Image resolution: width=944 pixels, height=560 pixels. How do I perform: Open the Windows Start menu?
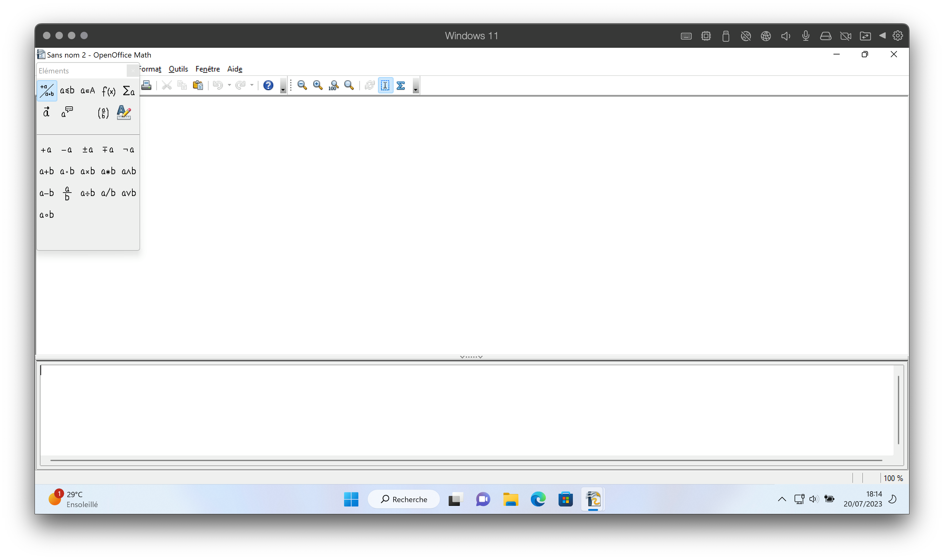point(351,499)
